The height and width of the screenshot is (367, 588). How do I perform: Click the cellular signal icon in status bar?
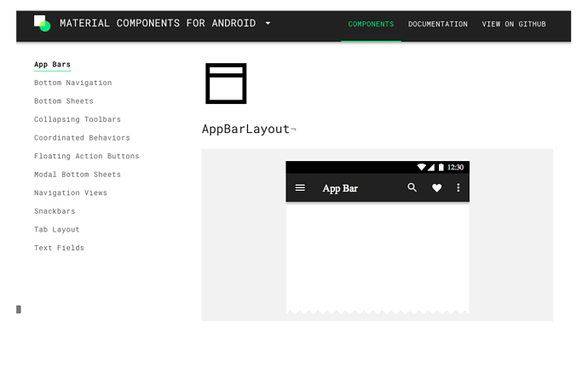click(431, 167)
